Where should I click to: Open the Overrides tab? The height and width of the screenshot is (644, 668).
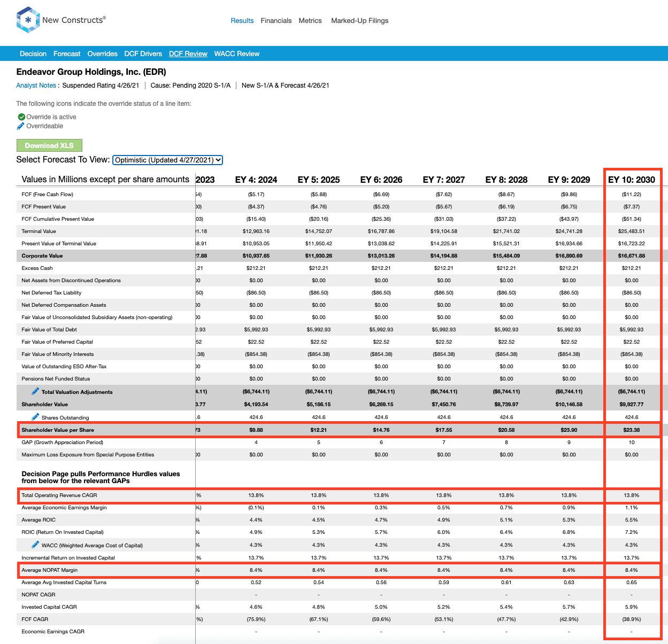103,54
